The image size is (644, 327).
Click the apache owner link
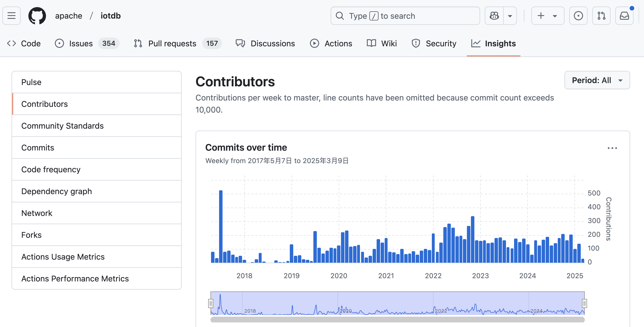pos(68,16)
